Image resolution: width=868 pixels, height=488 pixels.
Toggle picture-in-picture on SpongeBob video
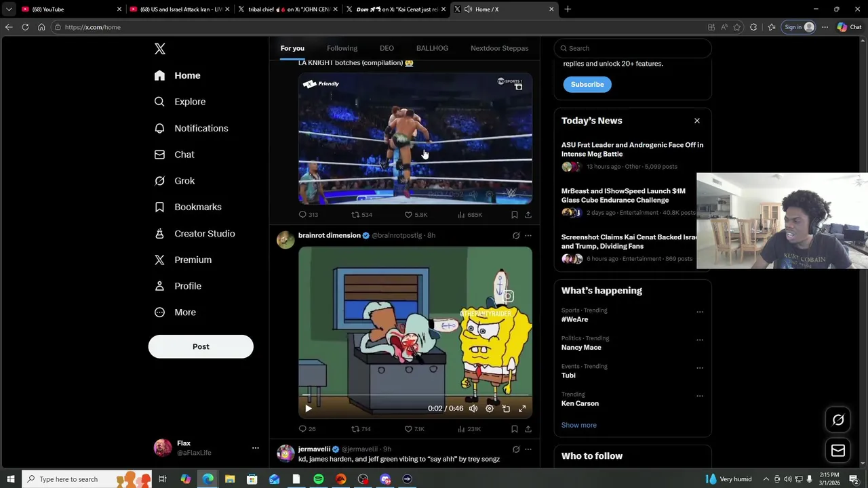tap(506, 409)
